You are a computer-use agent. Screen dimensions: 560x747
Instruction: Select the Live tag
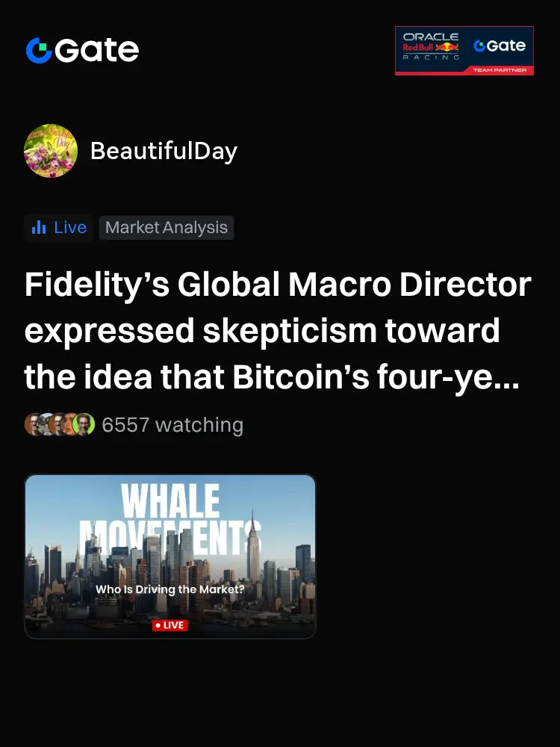[x=58, y=228]
